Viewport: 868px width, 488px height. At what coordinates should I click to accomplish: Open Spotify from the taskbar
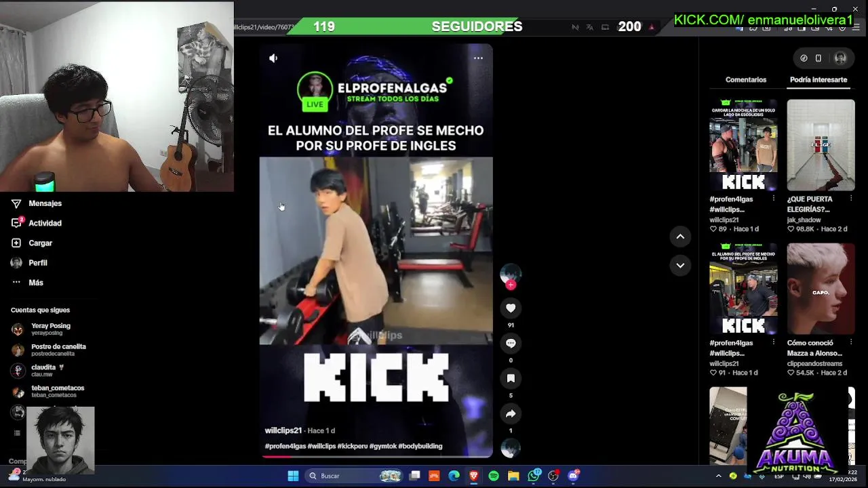[494, 476]
